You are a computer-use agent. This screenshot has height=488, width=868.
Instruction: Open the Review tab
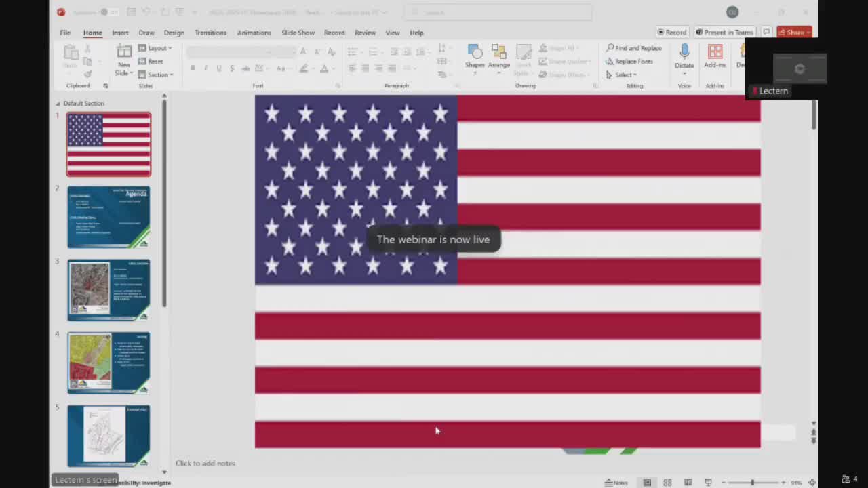[365, 33]
